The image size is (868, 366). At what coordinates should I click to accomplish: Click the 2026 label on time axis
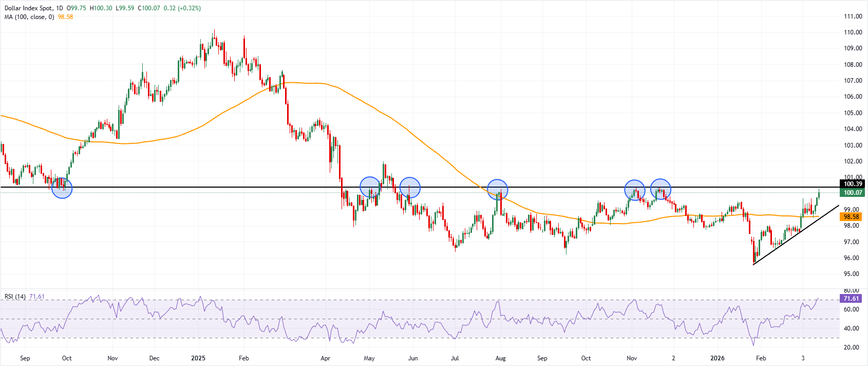(718, 358)
